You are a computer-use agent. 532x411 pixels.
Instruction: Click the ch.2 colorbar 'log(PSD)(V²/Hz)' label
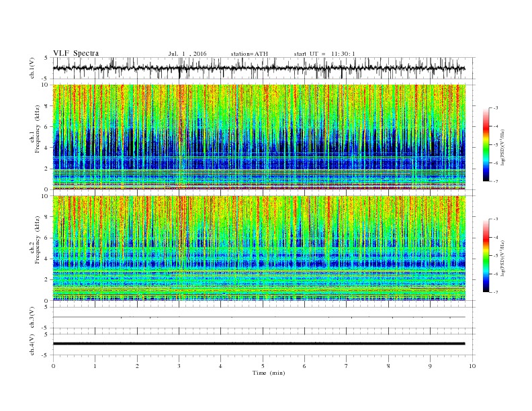tap(502, 258)
